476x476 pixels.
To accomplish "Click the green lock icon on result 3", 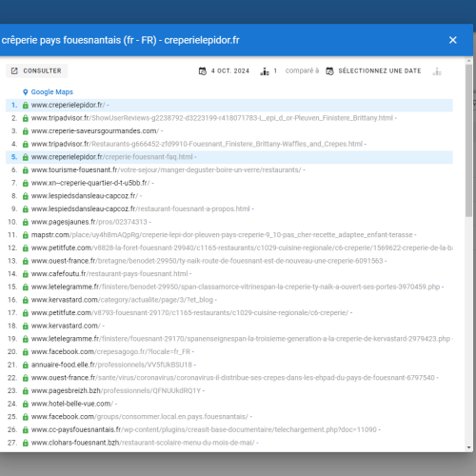I will pos(26,131).
